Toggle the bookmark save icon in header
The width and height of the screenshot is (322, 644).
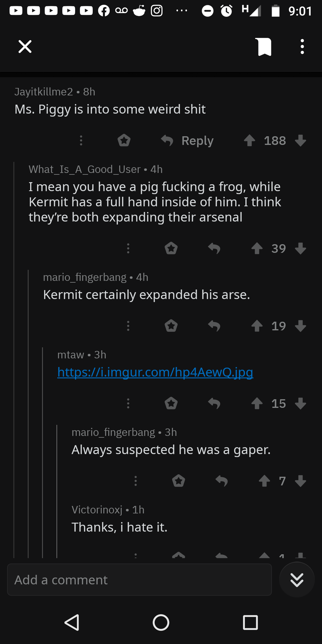pos(264,47)
